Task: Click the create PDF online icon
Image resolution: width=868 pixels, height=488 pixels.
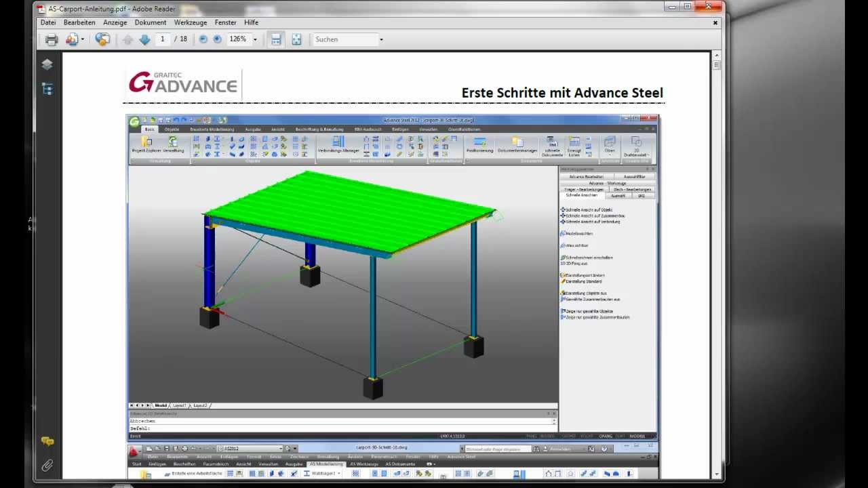Action: tap(72, 39)
